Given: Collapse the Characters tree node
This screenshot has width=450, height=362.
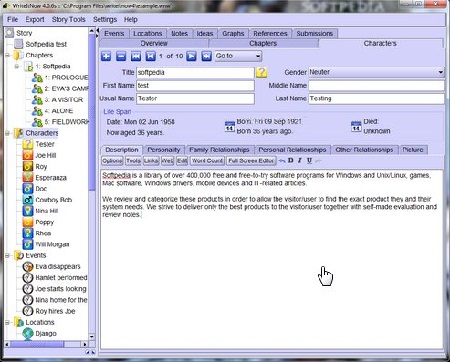Looking at the screenshot, I should point(7,133).
